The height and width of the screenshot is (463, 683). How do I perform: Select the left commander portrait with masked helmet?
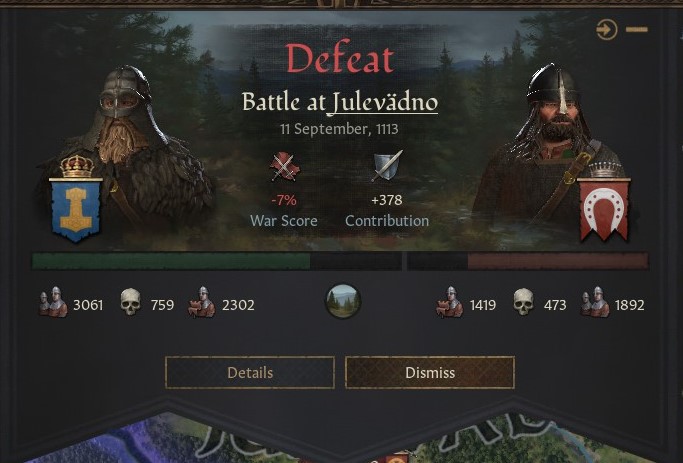click(126, 148)
